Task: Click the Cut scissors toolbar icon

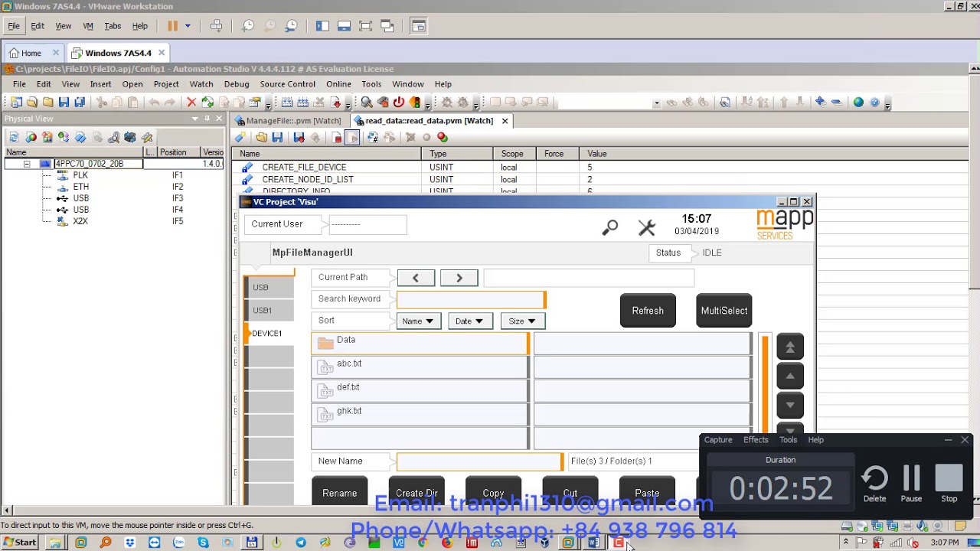Action: tap(101, 102)
